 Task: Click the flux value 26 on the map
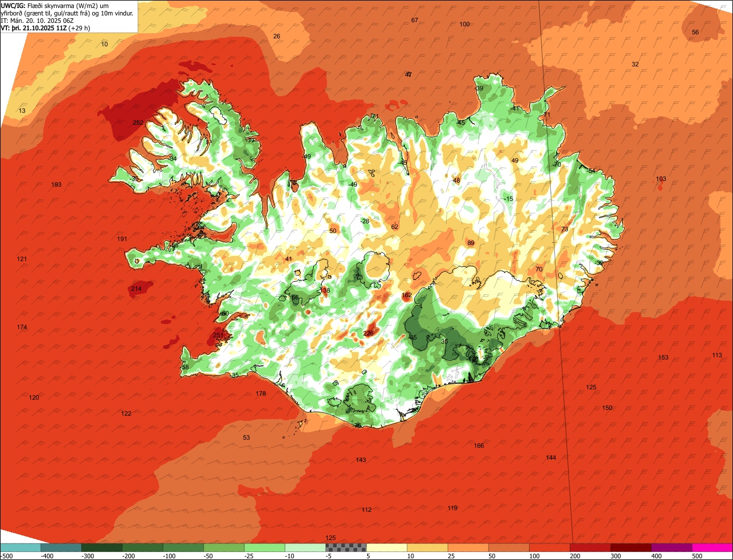coord(277,36)
